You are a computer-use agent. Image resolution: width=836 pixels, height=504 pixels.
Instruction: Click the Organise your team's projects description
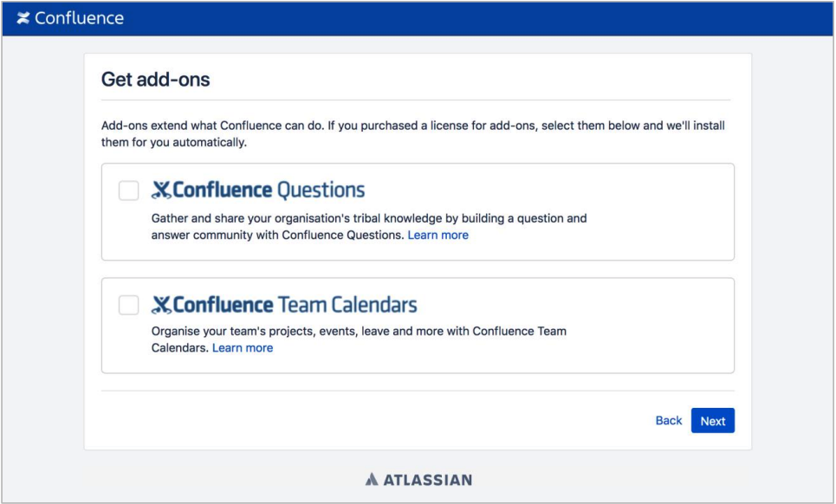coord(359,339)
